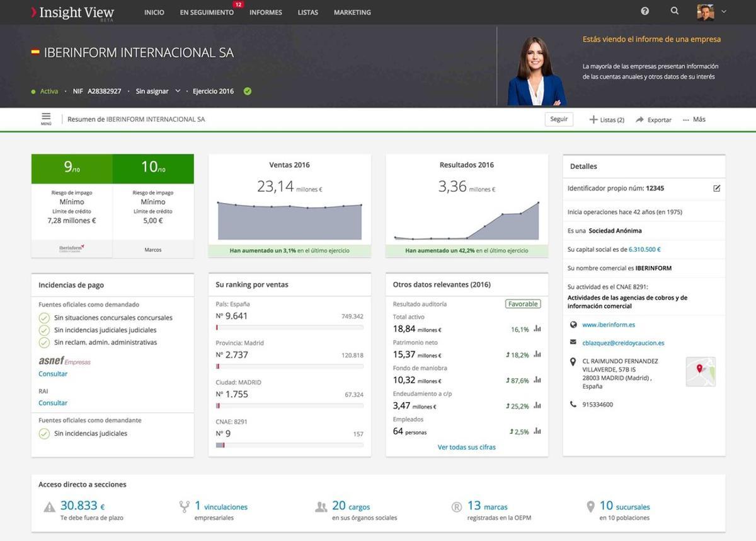756x541 pixels.
Task: Open the EN SEGUIMIENTO menu
Action: click(x=207, y=12)
